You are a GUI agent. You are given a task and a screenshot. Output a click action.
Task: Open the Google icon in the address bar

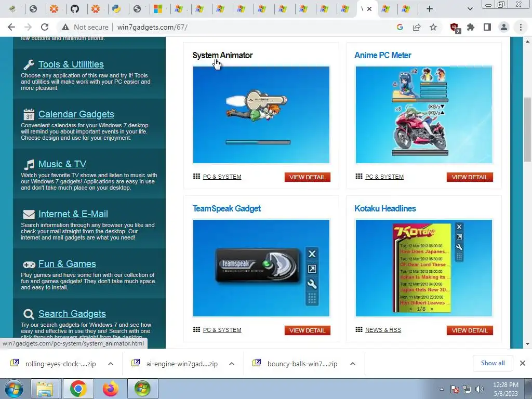(400, 27)
